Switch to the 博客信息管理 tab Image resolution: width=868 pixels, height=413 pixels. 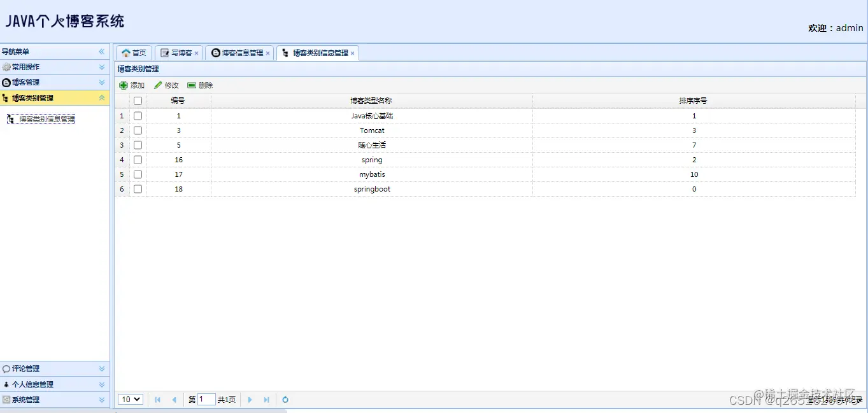tap(239, 53)
